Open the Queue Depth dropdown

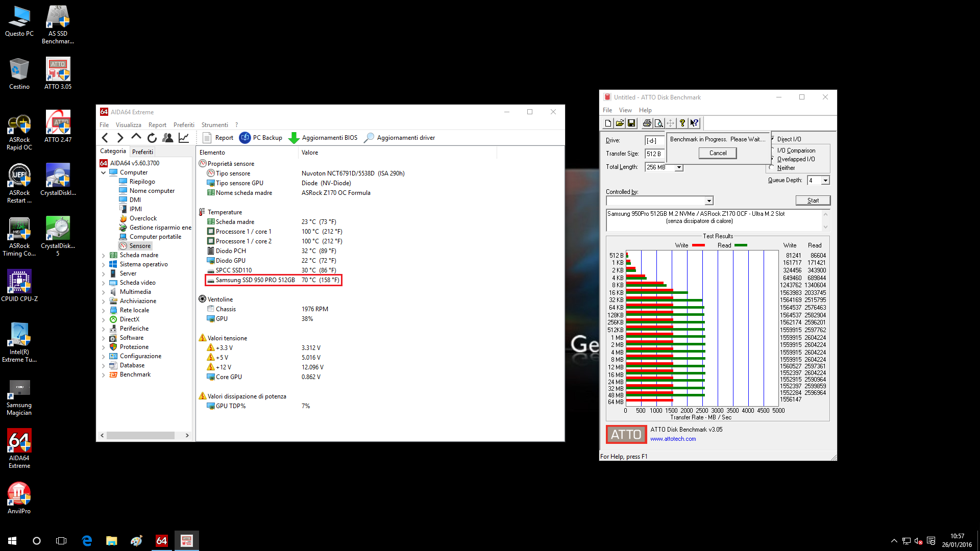(825, 180)
